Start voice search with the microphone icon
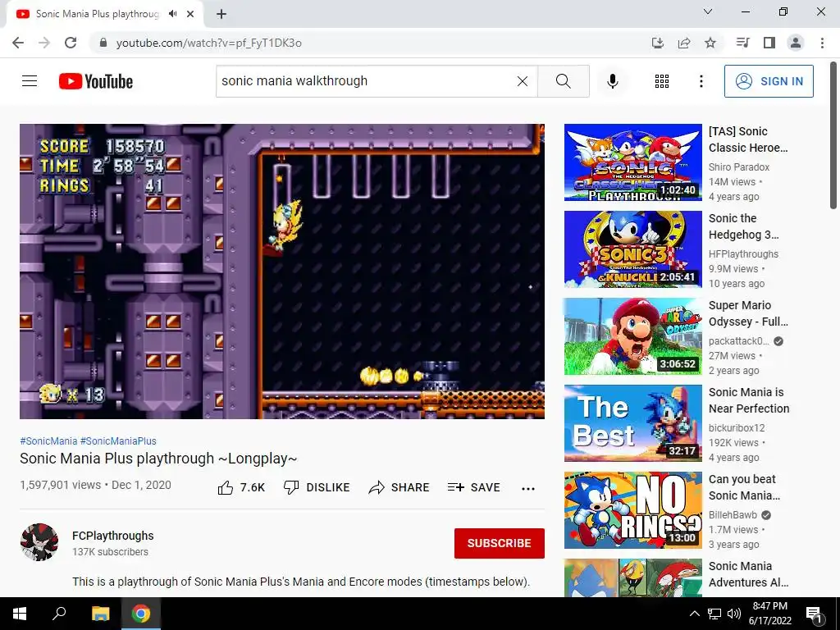This screenshot has height=630, width=840. coord(613,81)
